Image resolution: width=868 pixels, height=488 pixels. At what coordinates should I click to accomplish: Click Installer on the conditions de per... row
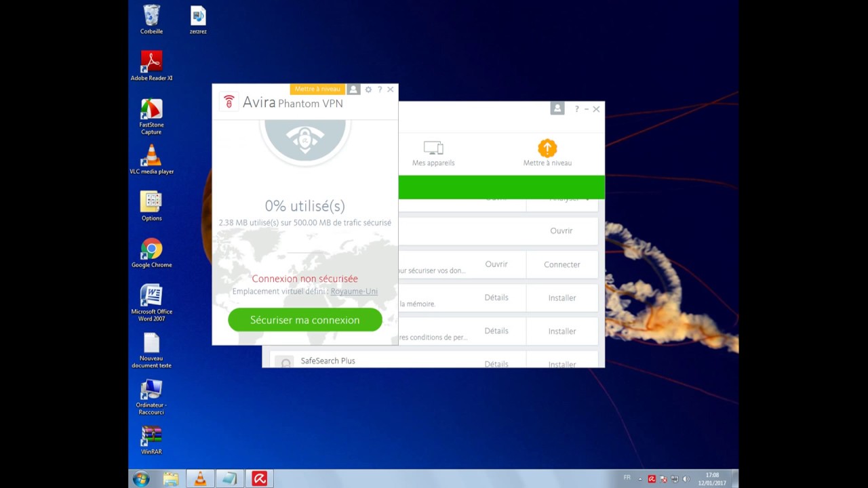(x=562, y=331)
